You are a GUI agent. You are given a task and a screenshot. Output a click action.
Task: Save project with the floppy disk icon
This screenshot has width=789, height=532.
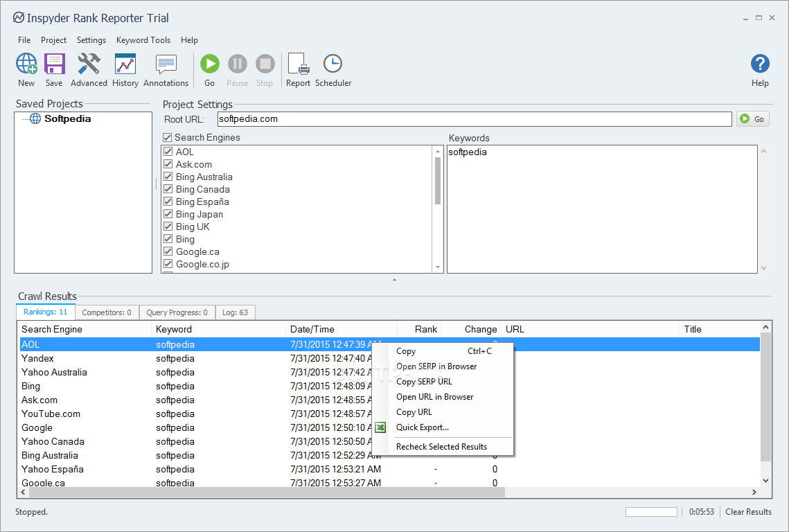click(x=54, y=64)
